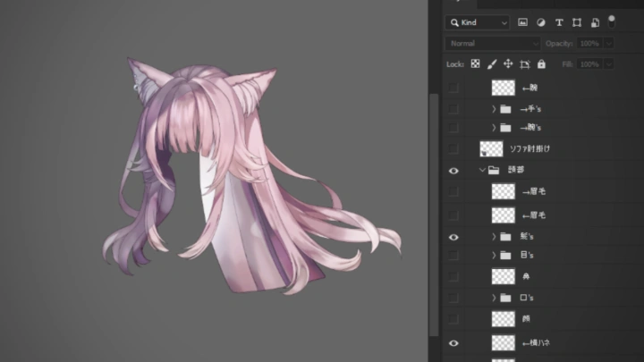The height and width of the screenshot is (362, 644).
Task: Select the ←横ハネ layer thumbnail
Action: [504, 343]
